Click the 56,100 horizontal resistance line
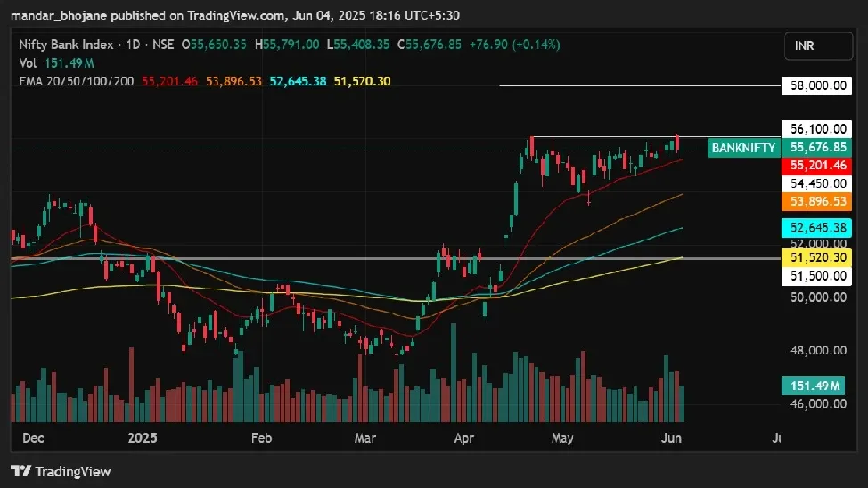 pyautogui.click(x=657, y=136)
